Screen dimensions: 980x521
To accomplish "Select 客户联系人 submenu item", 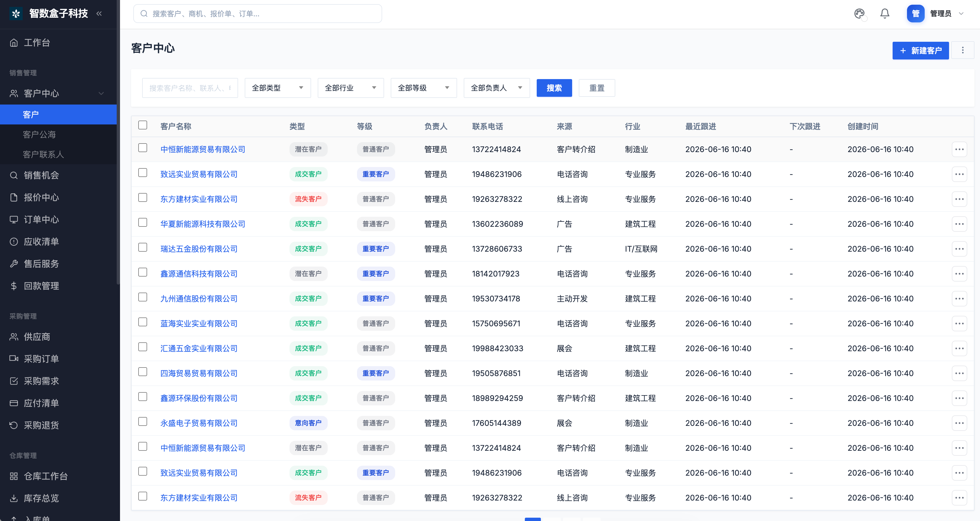I will (58, 154).
